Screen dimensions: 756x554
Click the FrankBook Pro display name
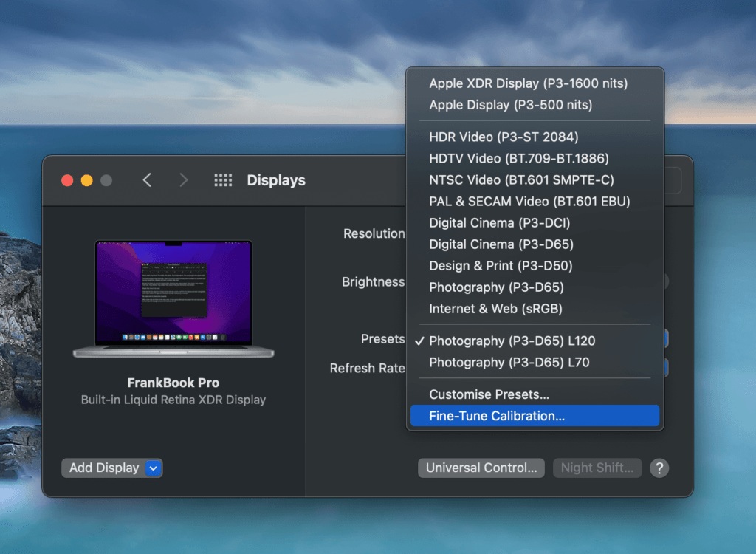[173, 383]
